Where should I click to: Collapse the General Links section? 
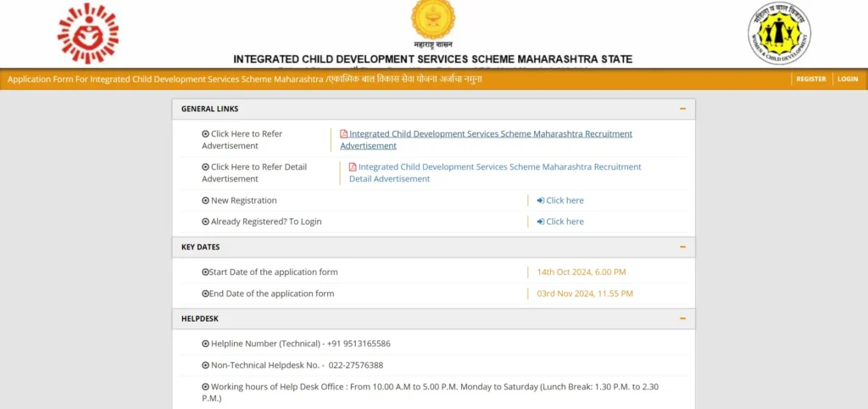point(682,109)
